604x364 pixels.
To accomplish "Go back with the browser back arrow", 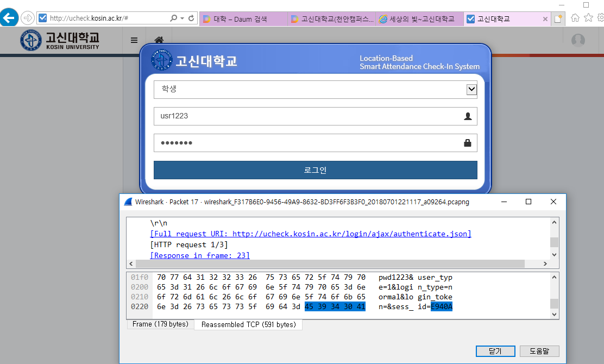I will tap(9, 18).
